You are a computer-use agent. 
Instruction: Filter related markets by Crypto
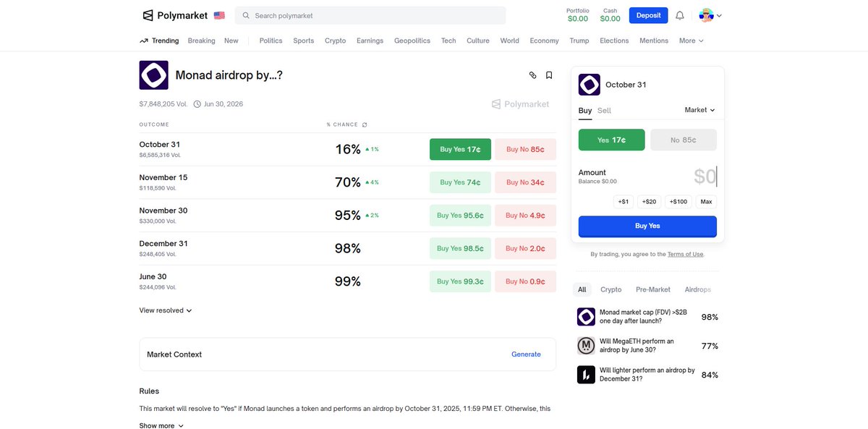(611, 289)
